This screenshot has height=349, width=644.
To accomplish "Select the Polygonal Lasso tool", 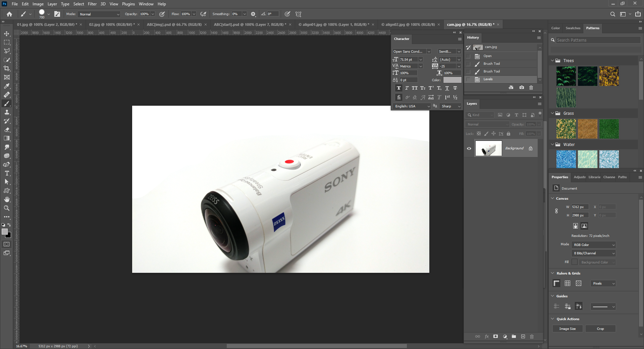I will pyautogui.click(x=7, y=51).
